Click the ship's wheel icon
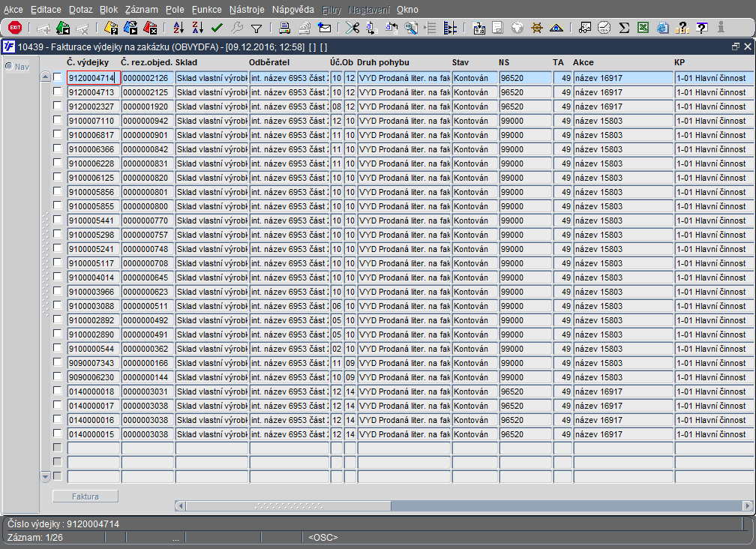 (537, 28)
